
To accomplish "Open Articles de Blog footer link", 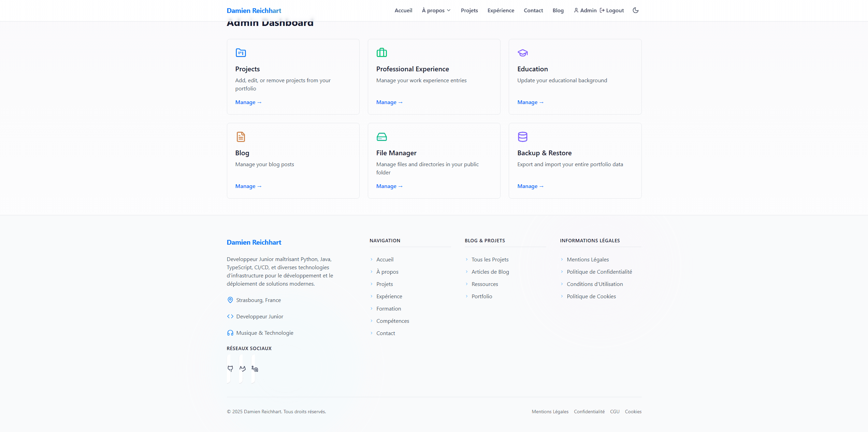I will click(x=490, y=272).
